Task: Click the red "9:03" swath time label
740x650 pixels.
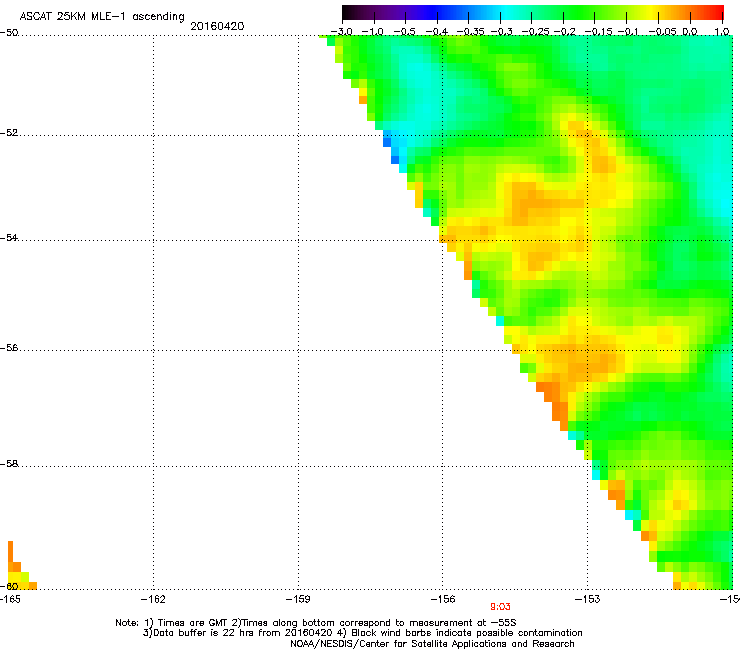Action: [x=500, y=607]
